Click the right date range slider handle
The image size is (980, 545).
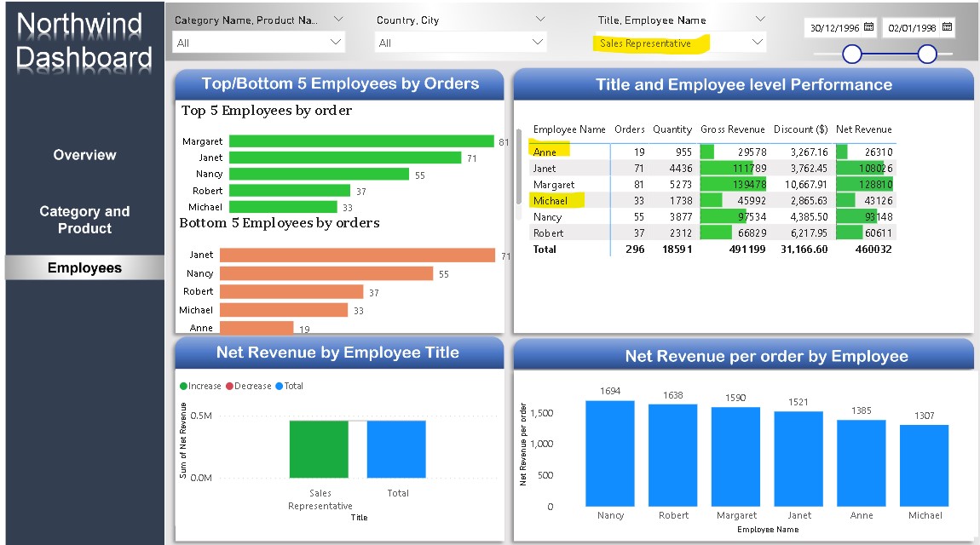point(928,53)
